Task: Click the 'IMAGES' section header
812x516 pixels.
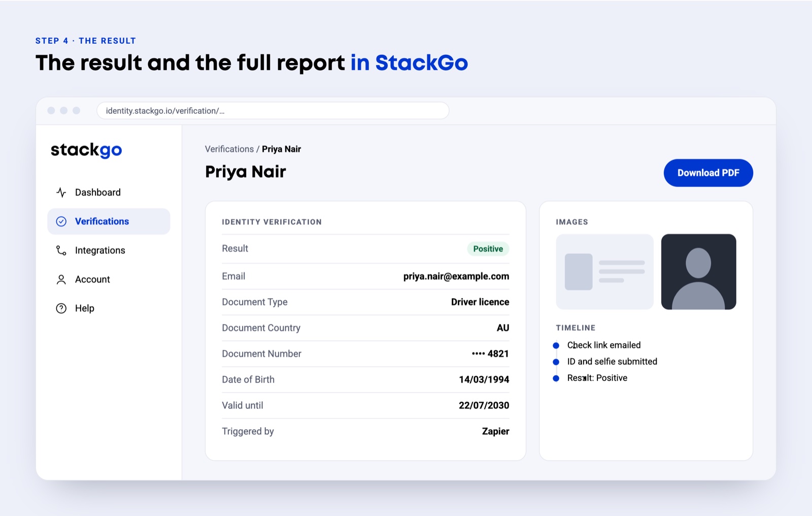Action: click(572, 222)
